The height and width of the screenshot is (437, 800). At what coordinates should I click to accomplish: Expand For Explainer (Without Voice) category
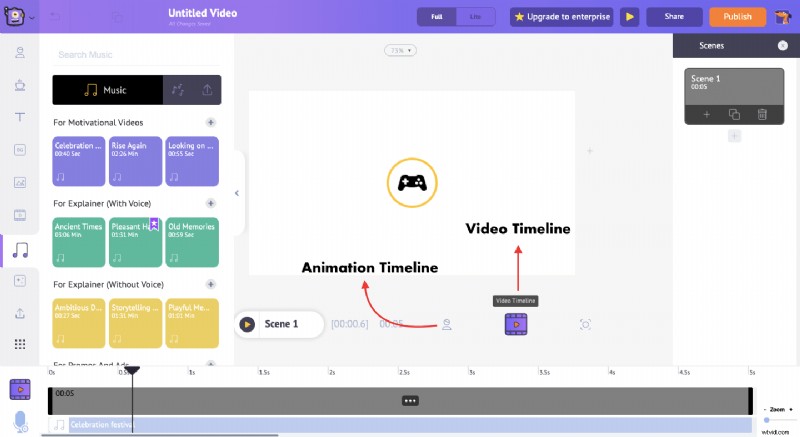pyautogui.click(x=211, y=285)
